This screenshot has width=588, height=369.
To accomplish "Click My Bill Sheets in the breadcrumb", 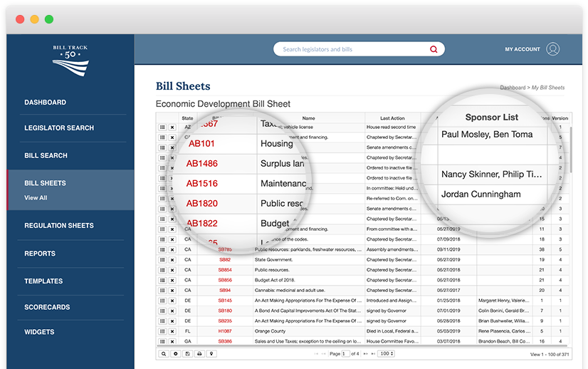I will tap(548, 88).
